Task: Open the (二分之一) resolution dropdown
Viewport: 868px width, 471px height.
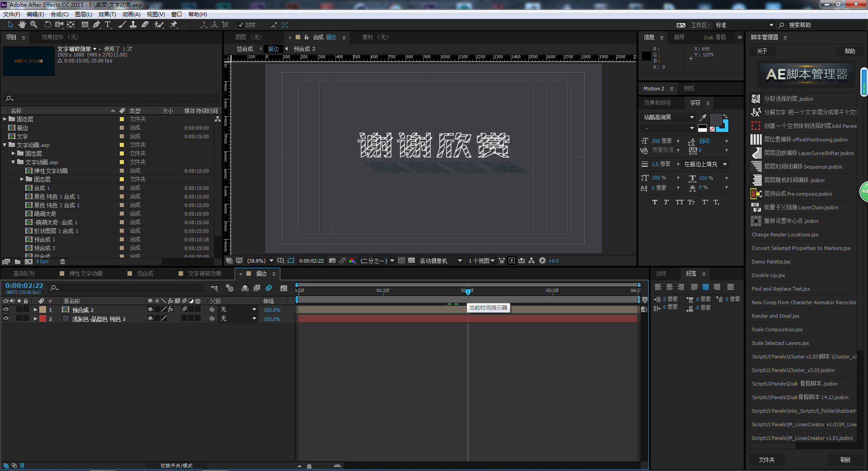Action: click(x=392, y=261)
